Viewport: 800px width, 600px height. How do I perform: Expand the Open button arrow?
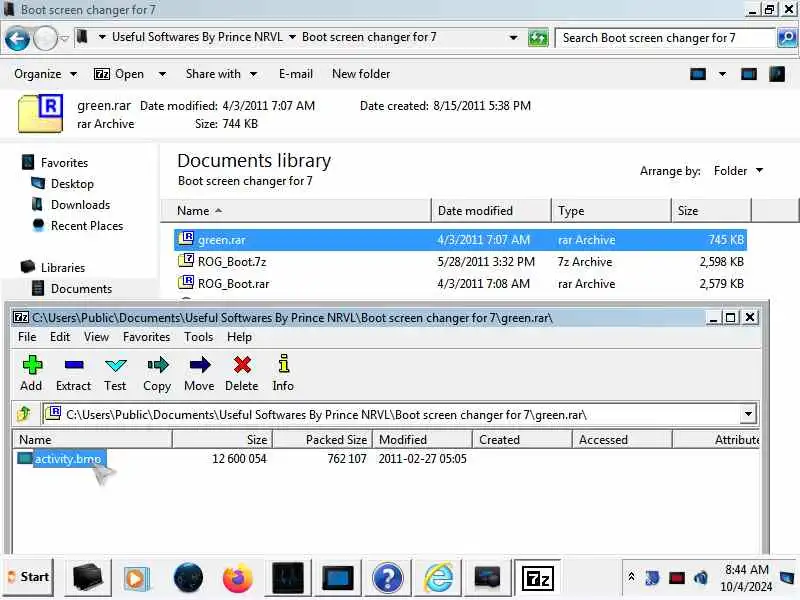pyautogui.click(x=162, y=74)
